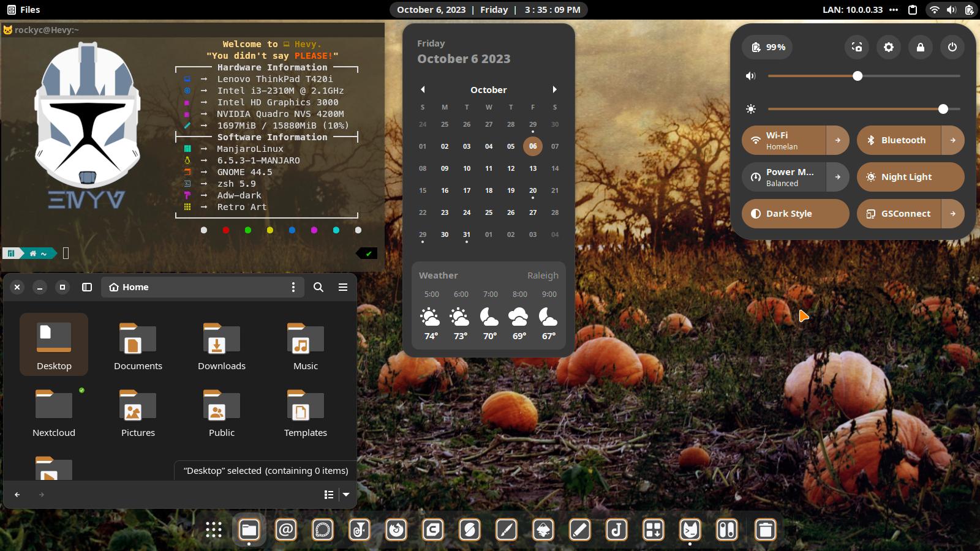Image resolution: width=980 pixels, height=551 pixels.
Task: Click the volume icon in top bar
Action: point(951,10)
